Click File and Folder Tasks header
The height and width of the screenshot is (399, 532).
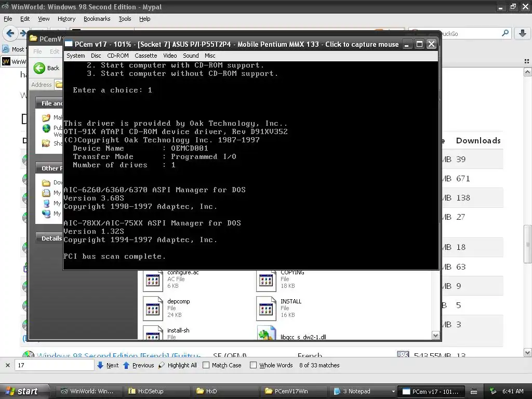pos(49,103)
